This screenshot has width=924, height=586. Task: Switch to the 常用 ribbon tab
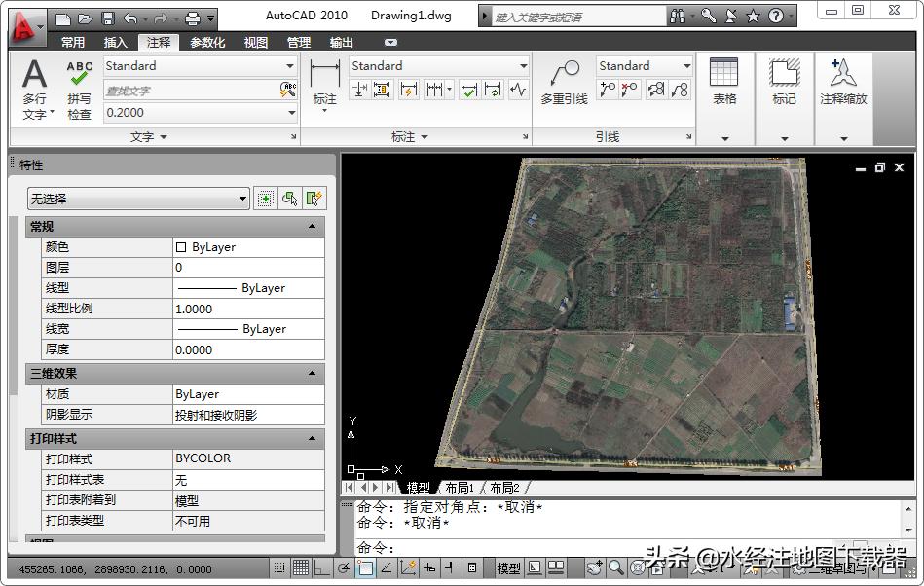click(x=73, y=43)
